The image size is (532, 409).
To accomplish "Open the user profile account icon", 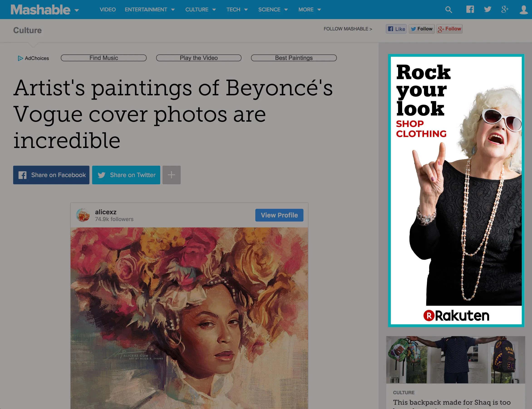I will pos(523,10).
